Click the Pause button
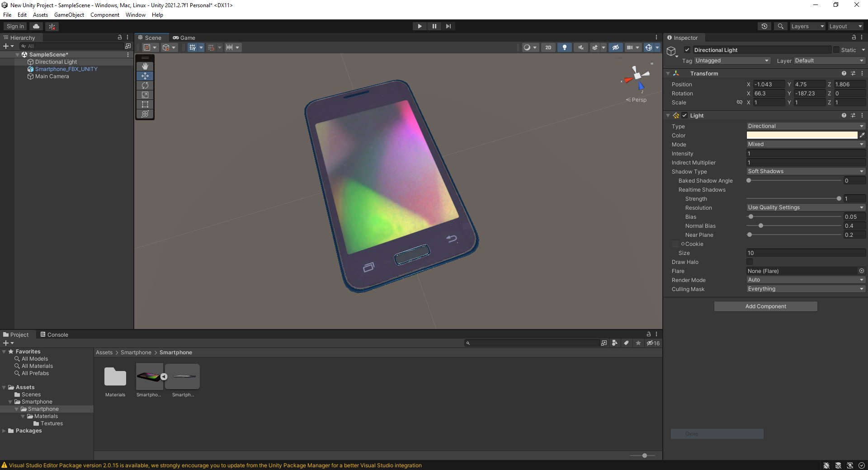868x470 pixels. [434, 26]
